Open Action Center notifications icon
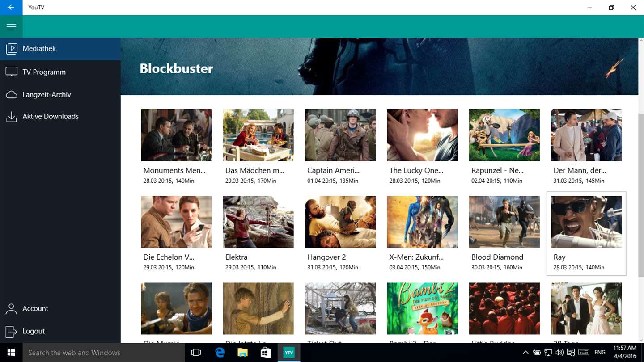Viewport: 644px width, 362px height. 571,353
